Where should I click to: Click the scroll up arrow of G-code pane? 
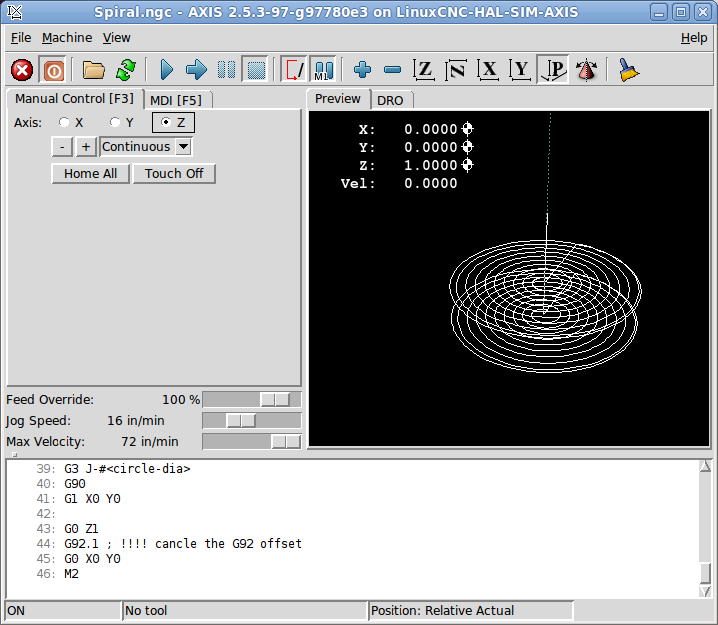coord(705,467)
